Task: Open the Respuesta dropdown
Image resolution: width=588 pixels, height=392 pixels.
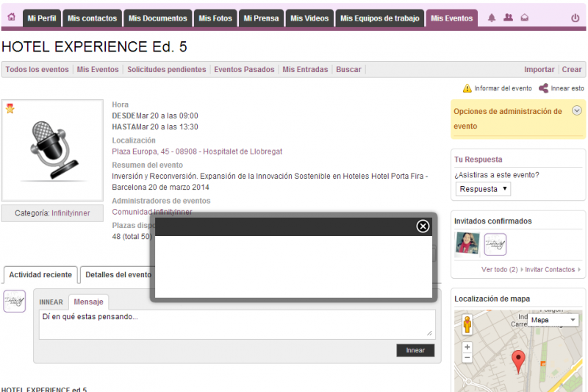Action: pyautogui.click(x=483, y=189)
